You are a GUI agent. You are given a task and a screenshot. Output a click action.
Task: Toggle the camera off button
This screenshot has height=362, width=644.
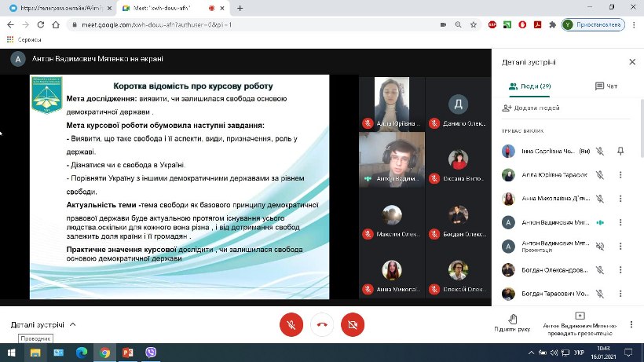(x=353, y=324)
